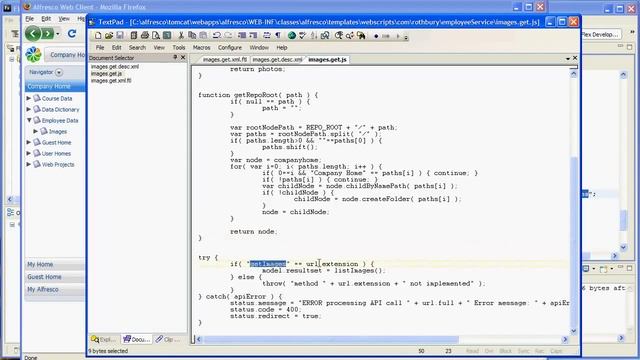Open Find in Files binoculars icon
The image size is (640, 360).
[361, 36]
